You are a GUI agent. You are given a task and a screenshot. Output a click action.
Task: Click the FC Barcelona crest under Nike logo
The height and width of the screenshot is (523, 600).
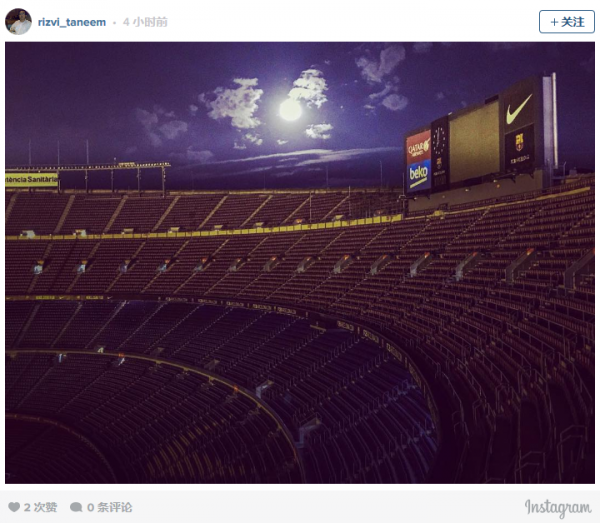(x=518, y=145)
